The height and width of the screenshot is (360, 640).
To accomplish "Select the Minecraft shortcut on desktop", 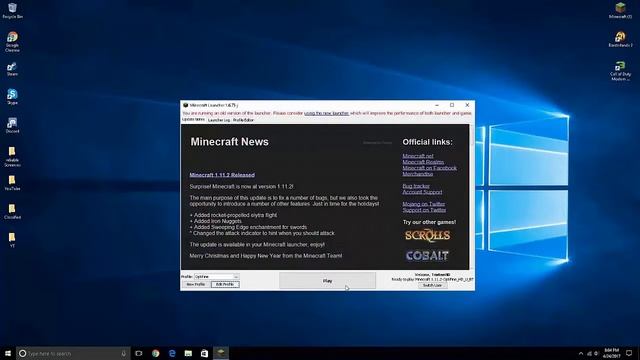I will point(620,11).
